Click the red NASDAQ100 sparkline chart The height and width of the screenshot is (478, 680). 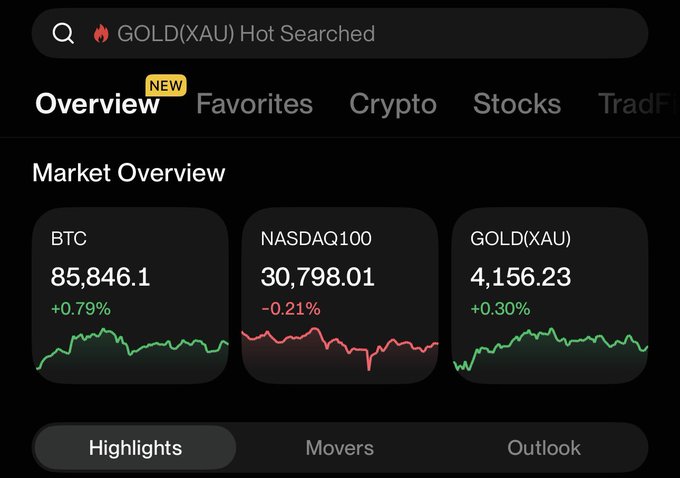[x=340, y=349]
